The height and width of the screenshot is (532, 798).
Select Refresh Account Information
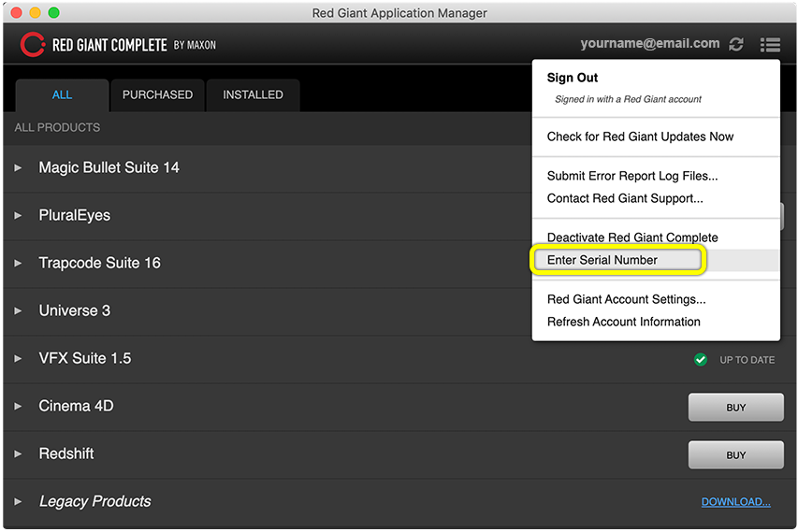click(x=623, y=322)
